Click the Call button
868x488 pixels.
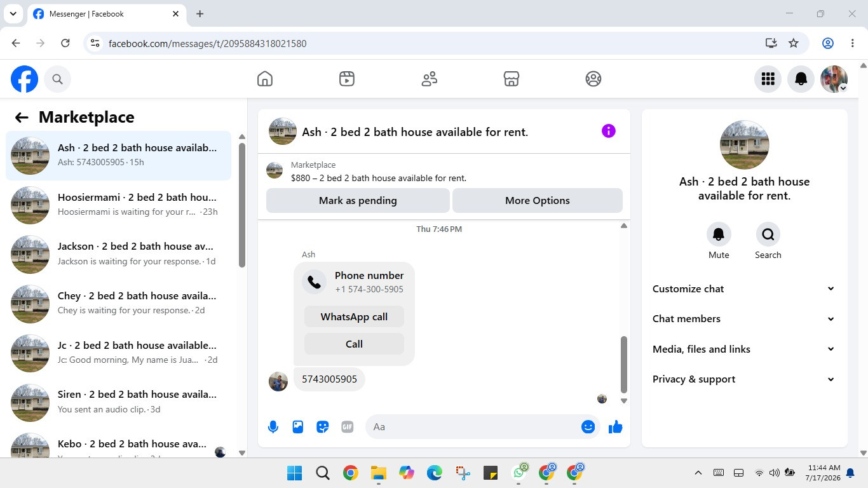pyautogui.click(x=354, y=344)
